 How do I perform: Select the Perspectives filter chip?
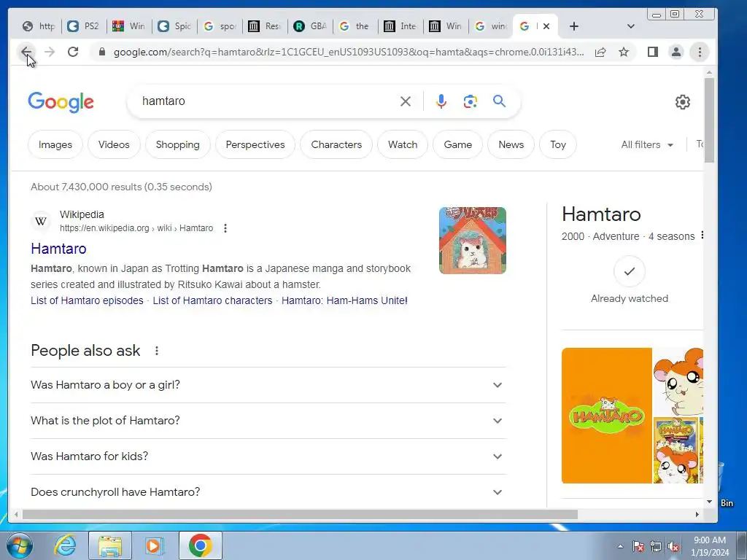coord(255,144)
